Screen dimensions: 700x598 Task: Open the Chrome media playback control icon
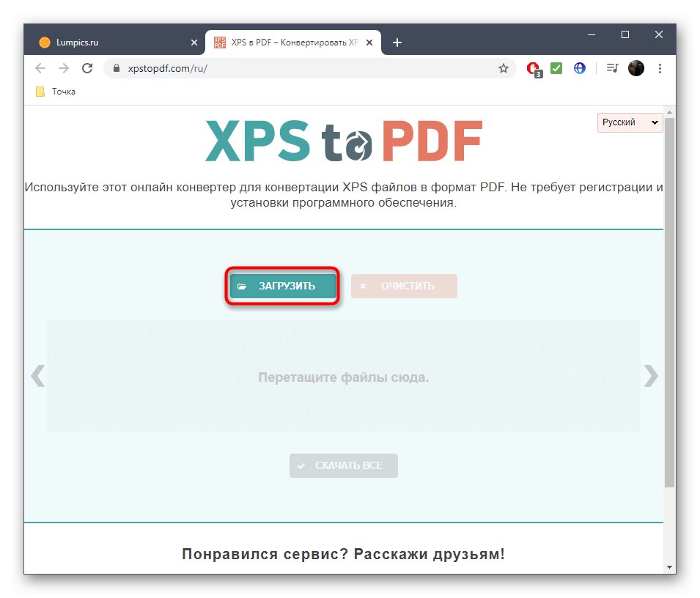coord(612,67)
